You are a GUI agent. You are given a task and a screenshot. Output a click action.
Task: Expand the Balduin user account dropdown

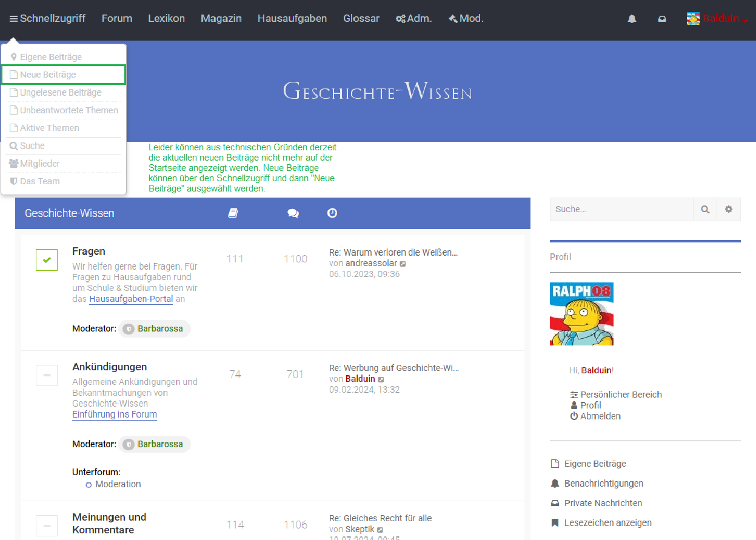click(717, 19)
